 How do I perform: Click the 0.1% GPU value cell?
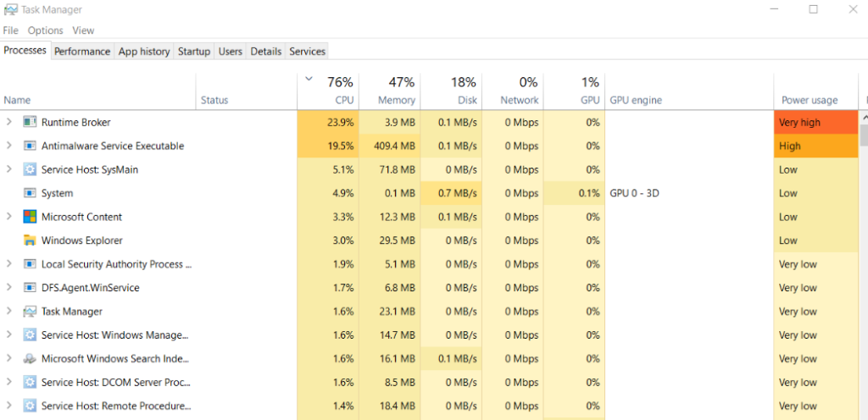pyautogui.click(x=574, y=193)
